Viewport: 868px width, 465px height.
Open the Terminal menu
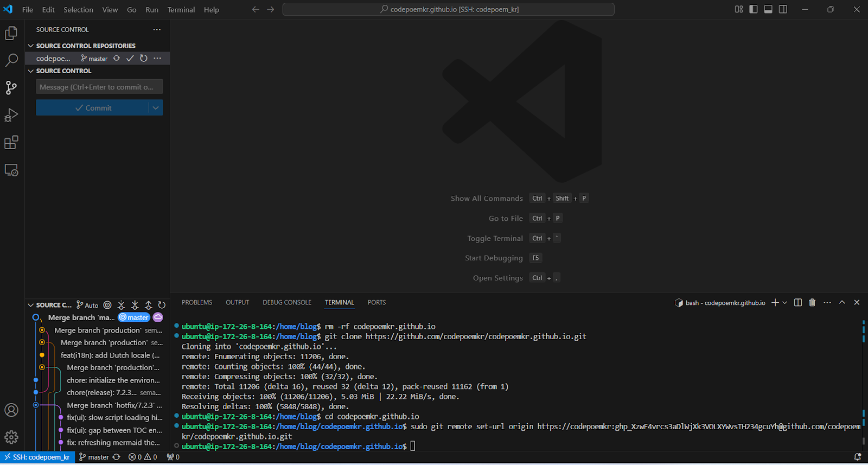pyautogui.click(x=181, y=9)
